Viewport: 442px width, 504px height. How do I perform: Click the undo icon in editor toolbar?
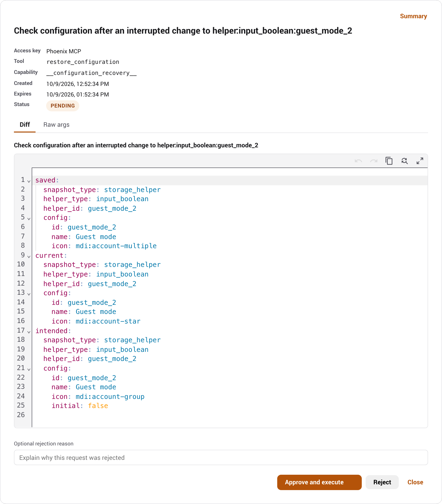pos(358,161)
